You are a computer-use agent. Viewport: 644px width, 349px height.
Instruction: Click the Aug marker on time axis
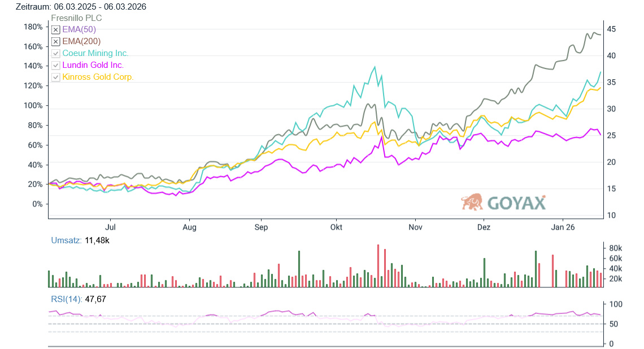point(189,227)
